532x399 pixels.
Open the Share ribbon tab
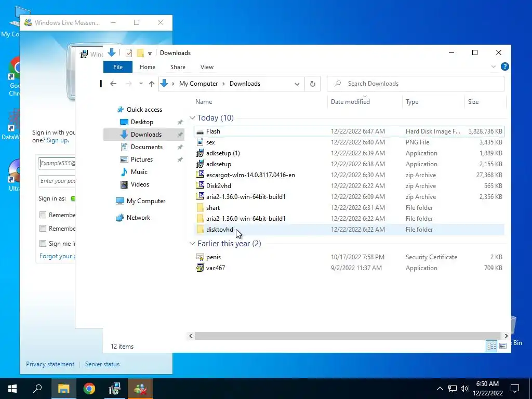point(178,67)
